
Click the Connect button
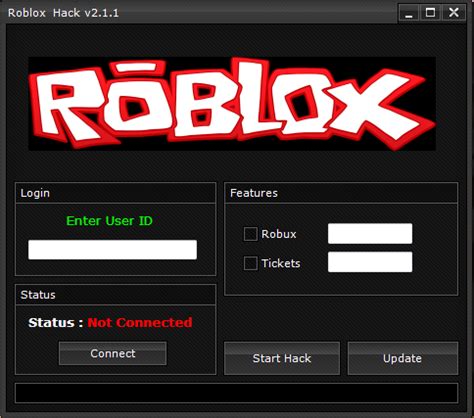coord(113,353)
